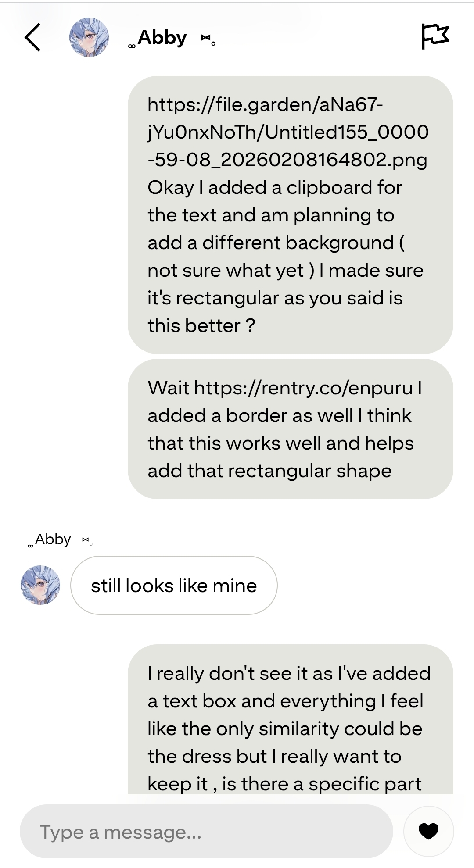
Task: Select the "still looks like mine" message bubble
Action: 174,585
